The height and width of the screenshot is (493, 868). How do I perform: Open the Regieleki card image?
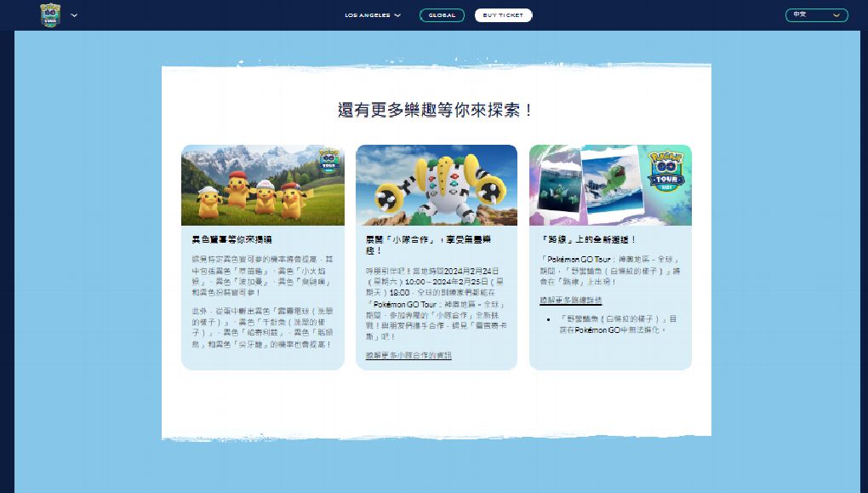437,185
